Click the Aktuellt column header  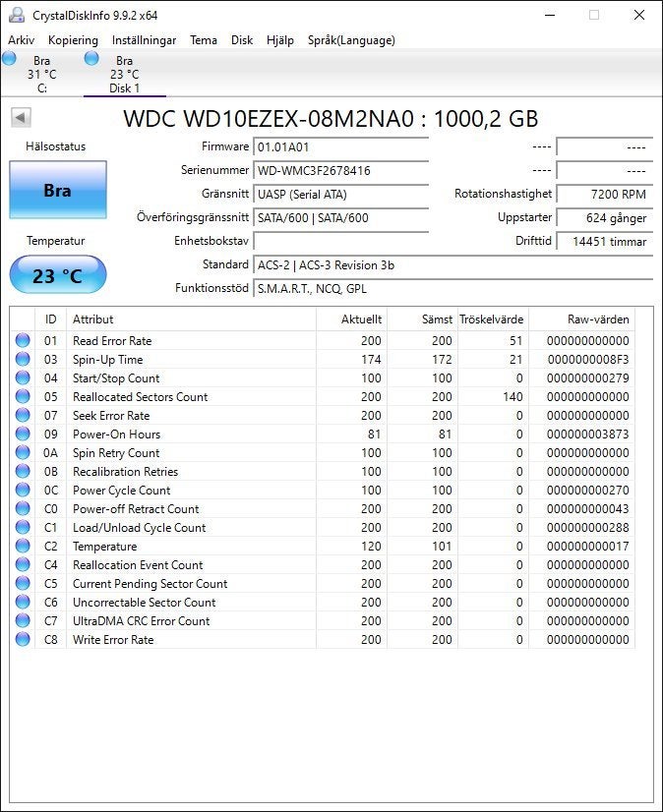click(351, 319)
